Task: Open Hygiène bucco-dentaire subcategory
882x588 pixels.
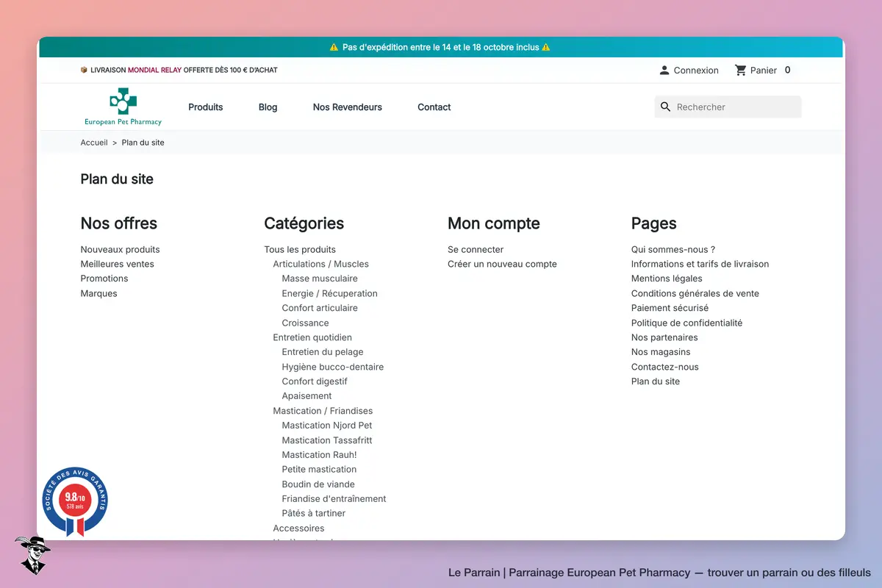Action: (x=333, y=367)
